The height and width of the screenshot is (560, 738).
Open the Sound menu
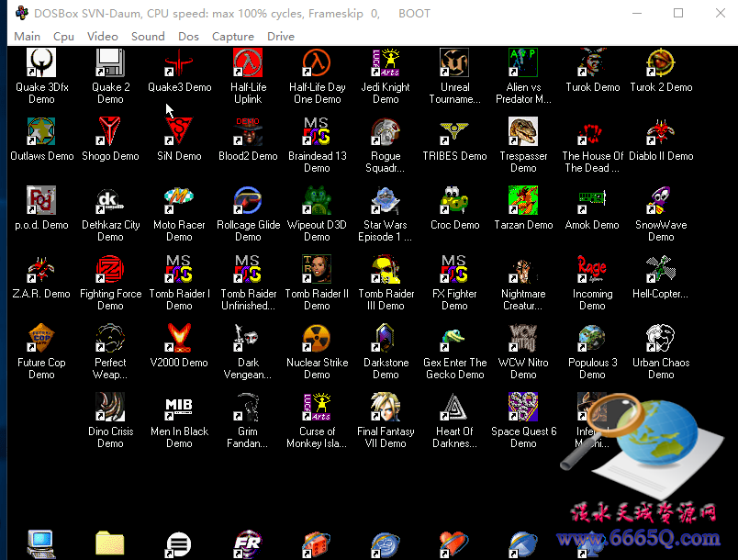(x=148, y=36)
